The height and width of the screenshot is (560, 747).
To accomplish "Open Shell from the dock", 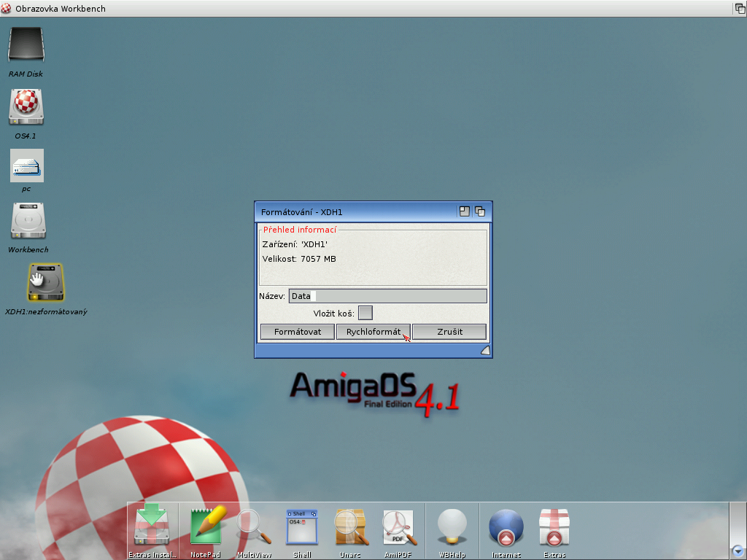I will [x=302, y=527].
